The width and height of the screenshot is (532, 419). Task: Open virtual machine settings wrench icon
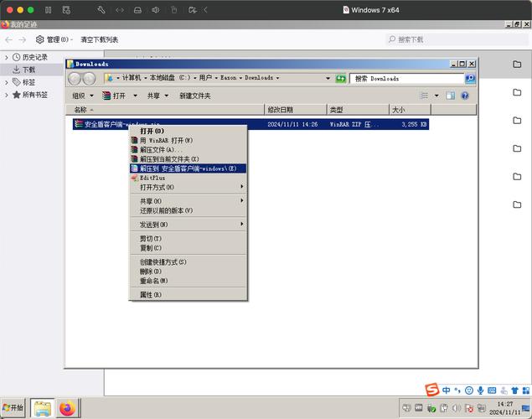pyautogui.click(x=101, y=10)
